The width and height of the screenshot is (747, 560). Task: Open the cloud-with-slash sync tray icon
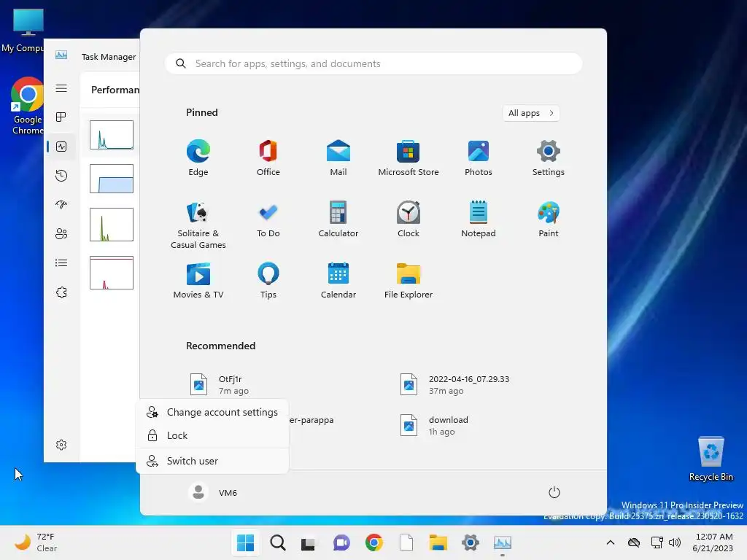634,542
